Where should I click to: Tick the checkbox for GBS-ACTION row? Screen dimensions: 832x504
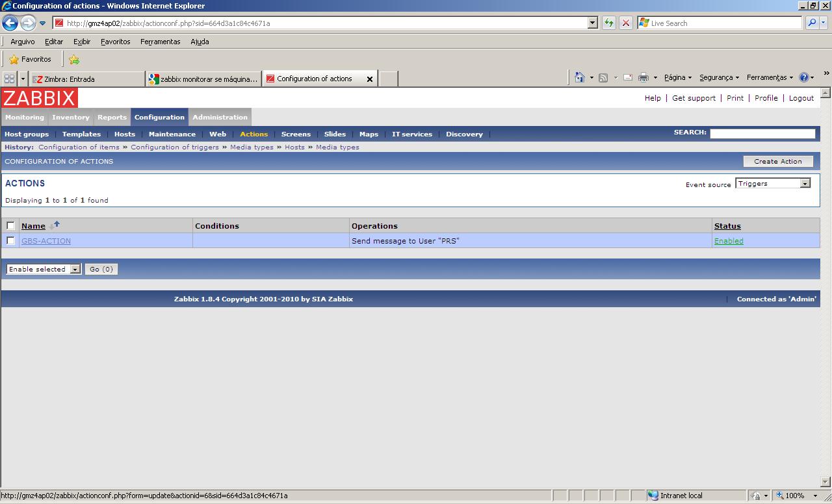(x=10, y=240)
